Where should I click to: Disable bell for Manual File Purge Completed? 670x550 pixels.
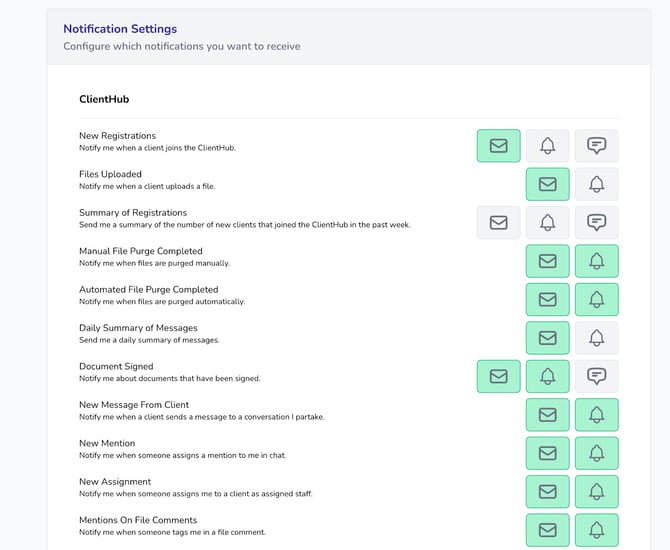click(596, 261)
